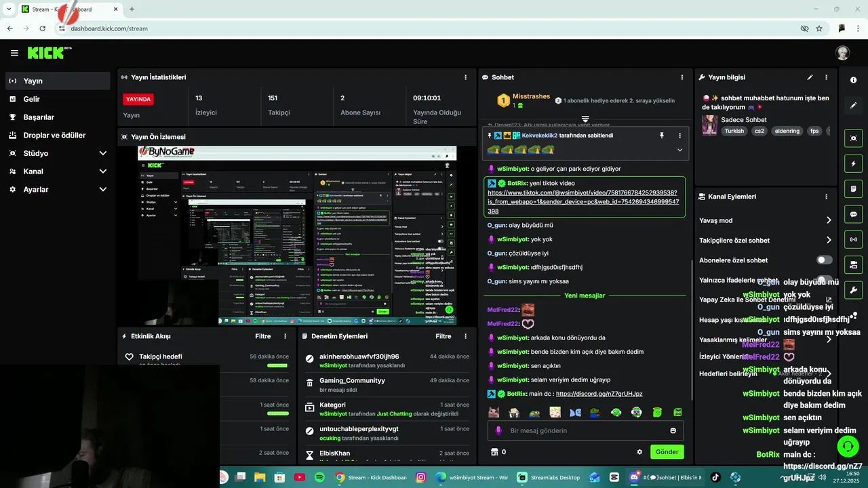This screenshot has height=488, width=868.
Task: Open the profile avatar menu
Action: tap(842, 53)
